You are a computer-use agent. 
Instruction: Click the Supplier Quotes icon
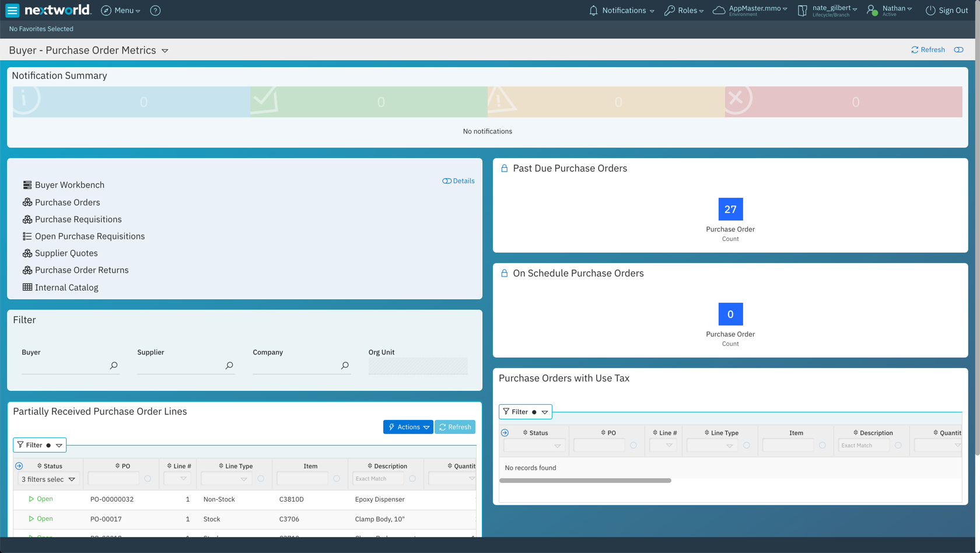27,253
